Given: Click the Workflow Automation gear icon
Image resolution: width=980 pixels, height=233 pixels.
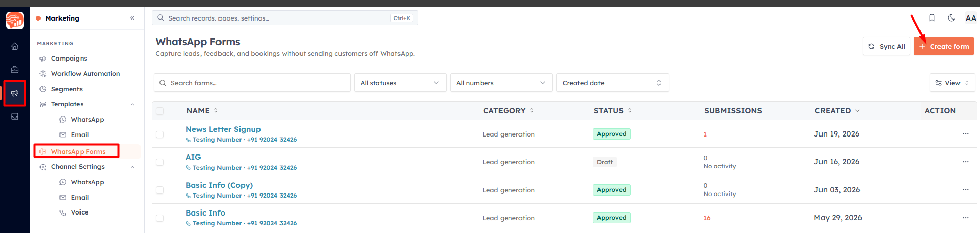Looking at the screenshot, I should click(x=43, y=74).
